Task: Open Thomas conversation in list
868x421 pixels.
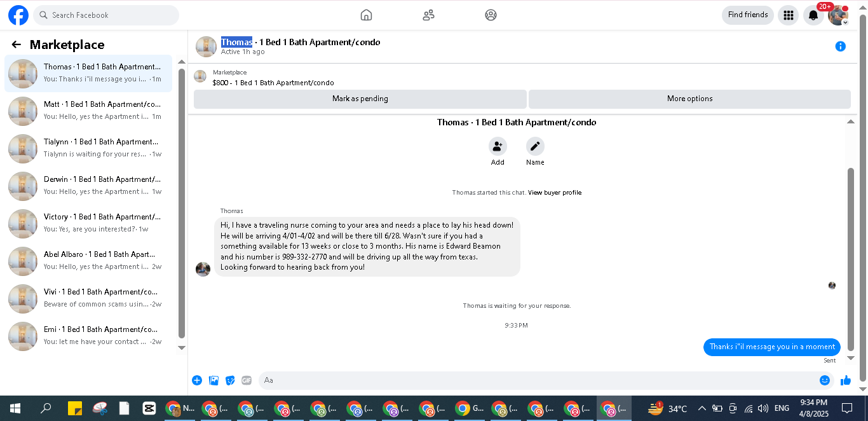Action: (88, 73)
